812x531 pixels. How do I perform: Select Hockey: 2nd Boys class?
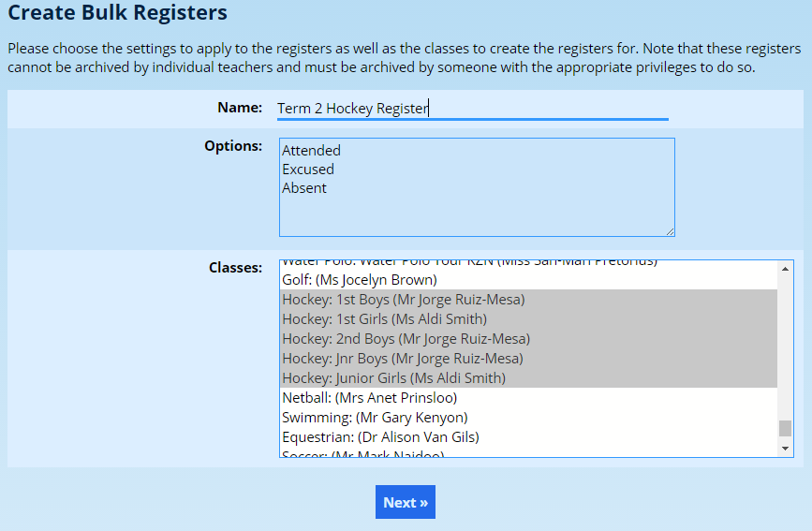pyautogui.click(x=406, y=339)
